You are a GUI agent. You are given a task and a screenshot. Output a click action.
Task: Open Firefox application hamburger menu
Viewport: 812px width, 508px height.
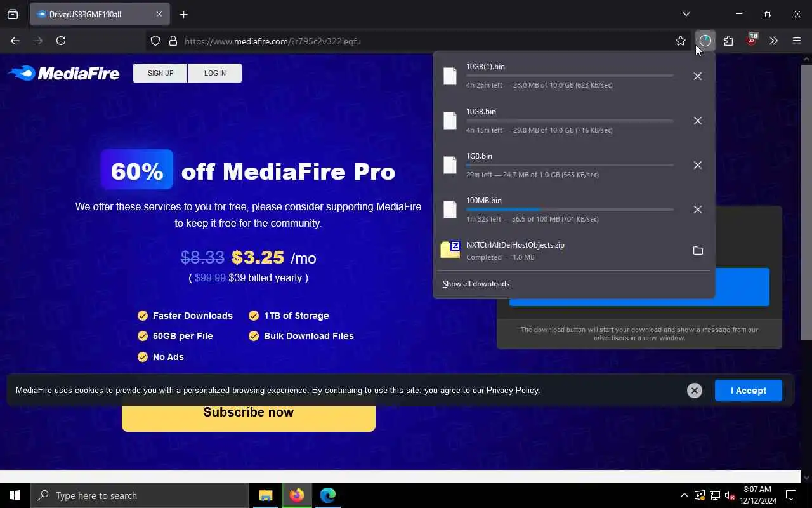pos(797,41)
